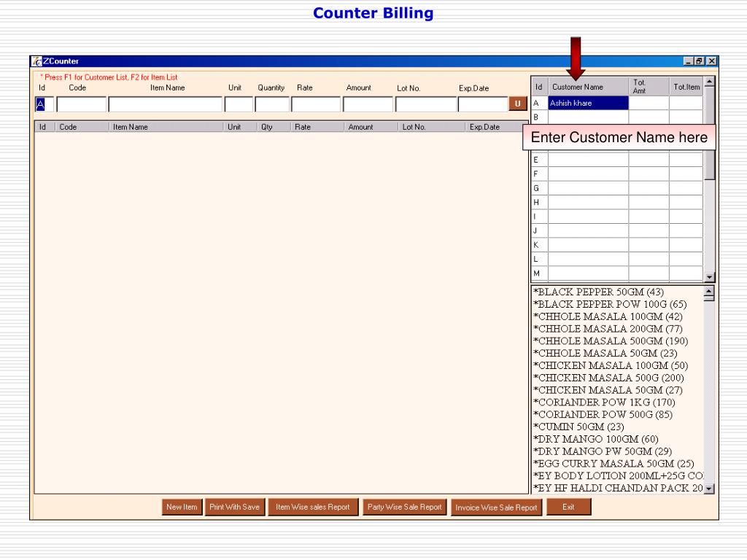Click the Exp.Date input field
747x560 pixels.
pos(483,104)
